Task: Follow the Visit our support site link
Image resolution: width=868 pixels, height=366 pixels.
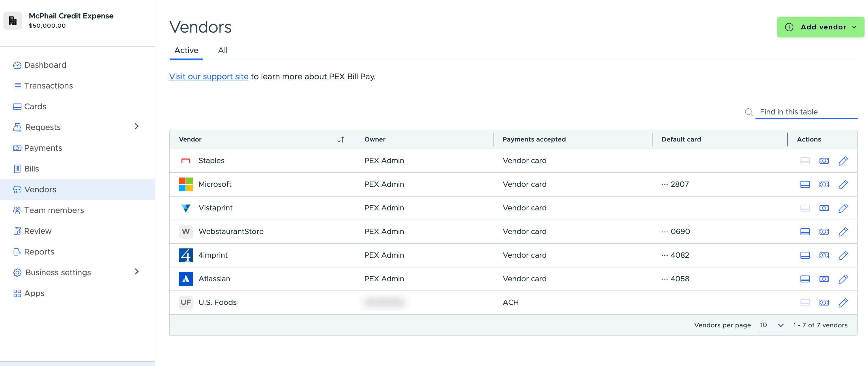Action: 209,77
